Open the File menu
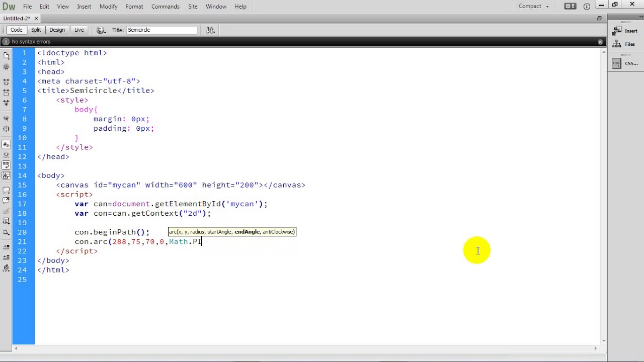The width and height of the screenshot is (644, 362). click(27, 7)
